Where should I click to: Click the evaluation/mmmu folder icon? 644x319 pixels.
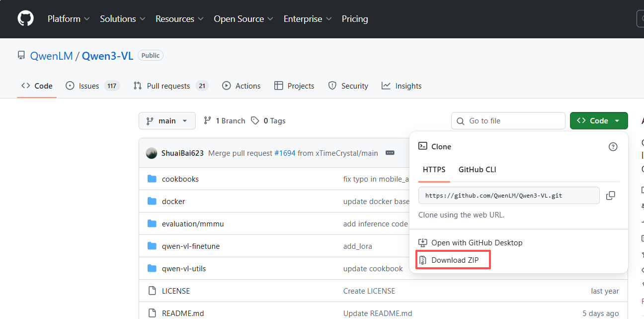pyautogui.click(x=152, y=223)
